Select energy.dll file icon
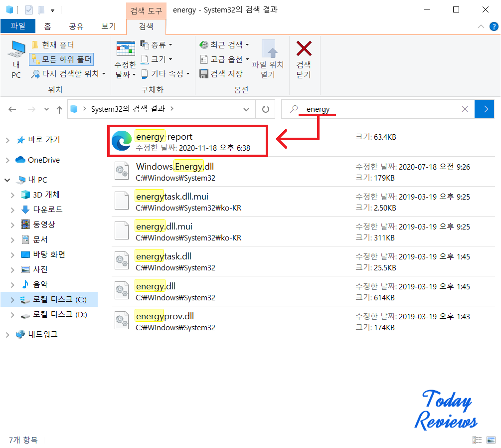 click(x=122, y=290)
